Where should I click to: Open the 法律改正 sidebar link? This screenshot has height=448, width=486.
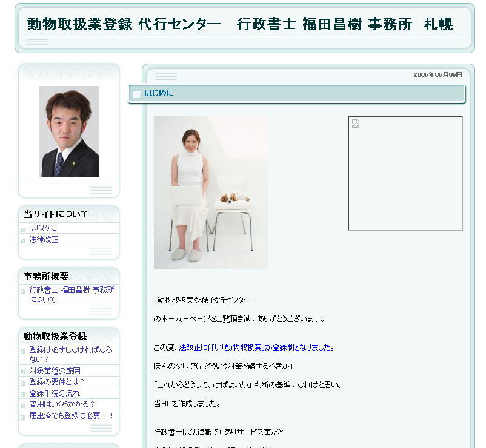pyautogui.click(x=44, y=240)
